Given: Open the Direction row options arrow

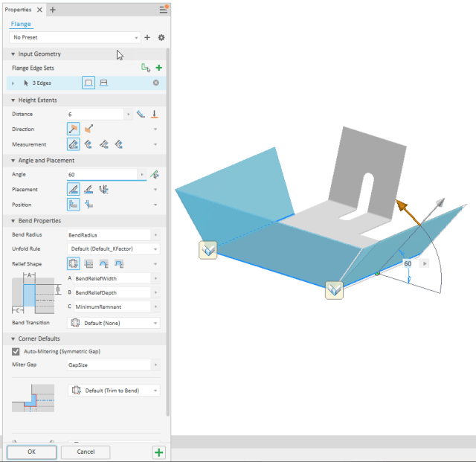Looking at the screenshot, I should click(155, 129).
